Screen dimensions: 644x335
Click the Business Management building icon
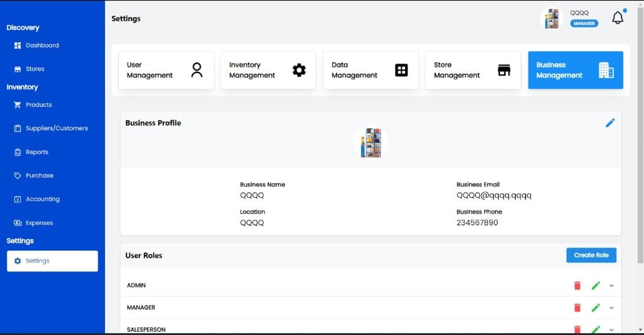[606, 71]
